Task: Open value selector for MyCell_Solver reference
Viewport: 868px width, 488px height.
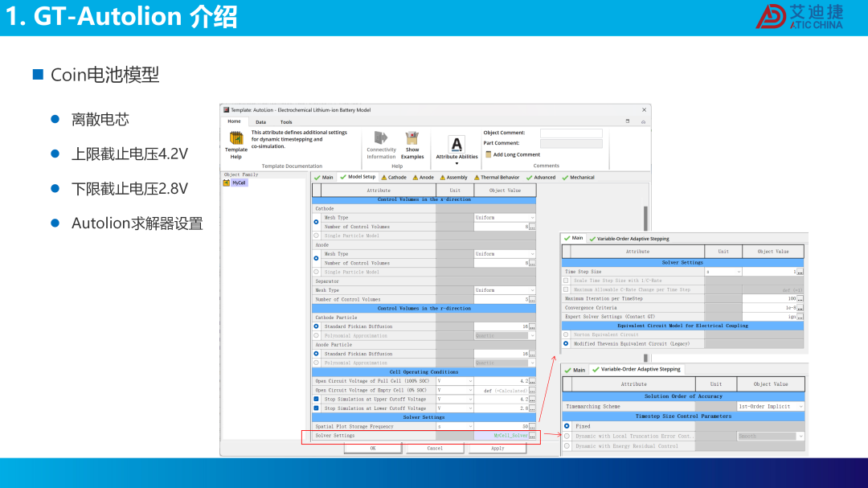Action: (532, 436)
